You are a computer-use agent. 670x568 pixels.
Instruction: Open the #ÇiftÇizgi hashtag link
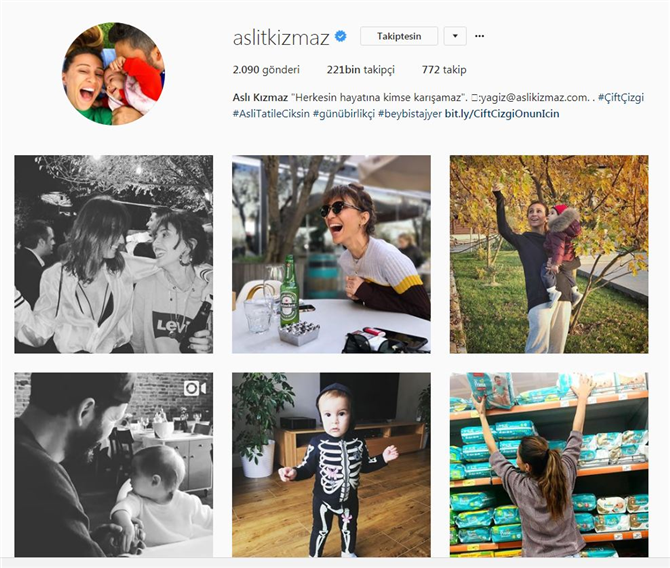(x=620, y=97)
